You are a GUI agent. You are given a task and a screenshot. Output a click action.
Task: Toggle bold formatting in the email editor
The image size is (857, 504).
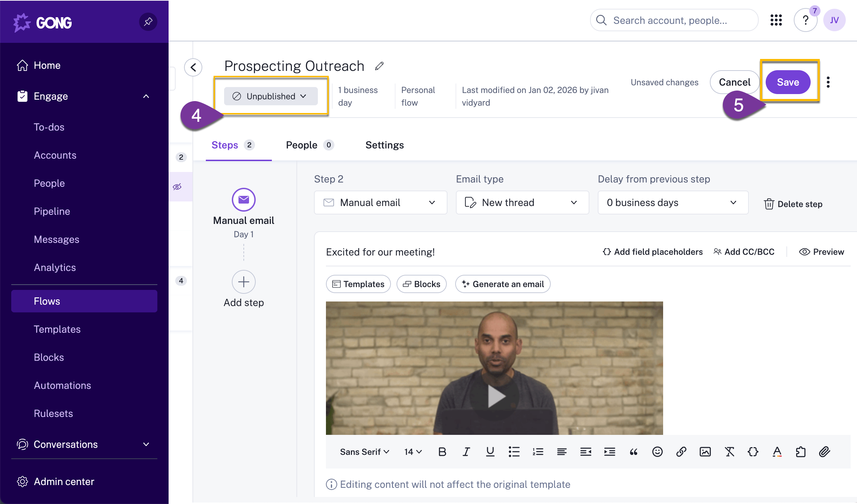pos(442,452)
